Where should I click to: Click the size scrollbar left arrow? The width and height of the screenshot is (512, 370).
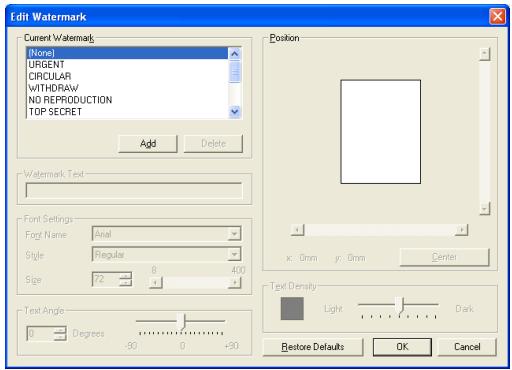click(155, 283)
